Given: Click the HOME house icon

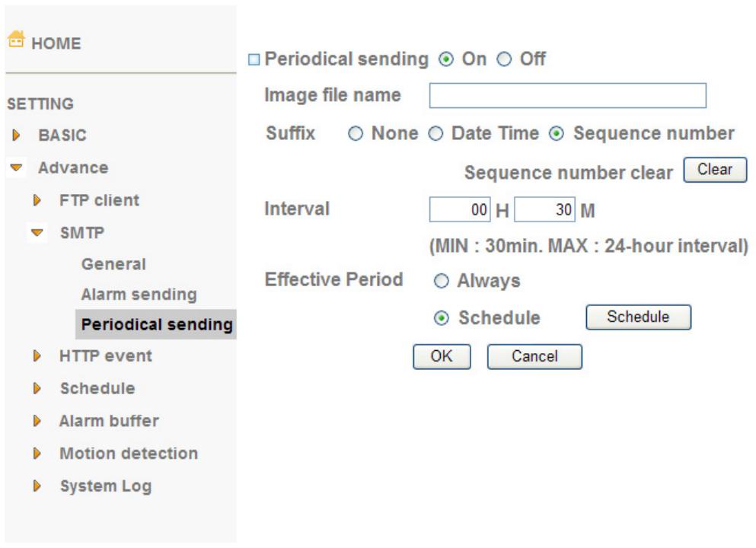Looking at the screenshot, I should pos(16,40).
